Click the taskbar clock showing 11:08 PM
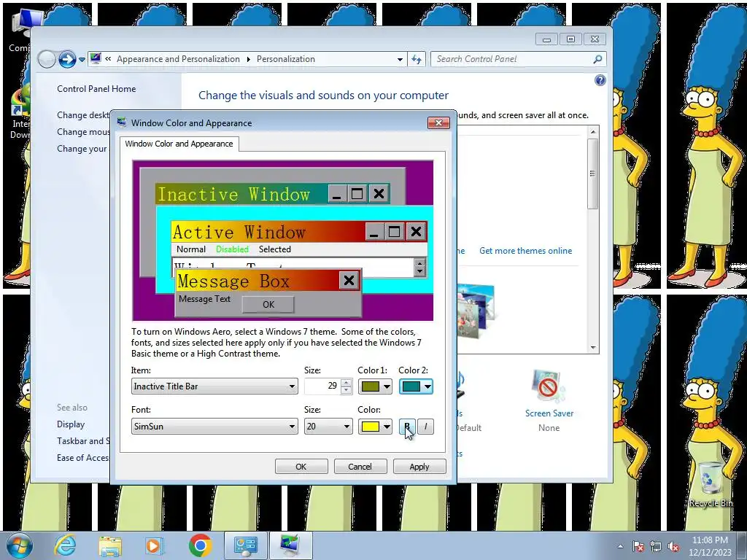 coord(710,546)
